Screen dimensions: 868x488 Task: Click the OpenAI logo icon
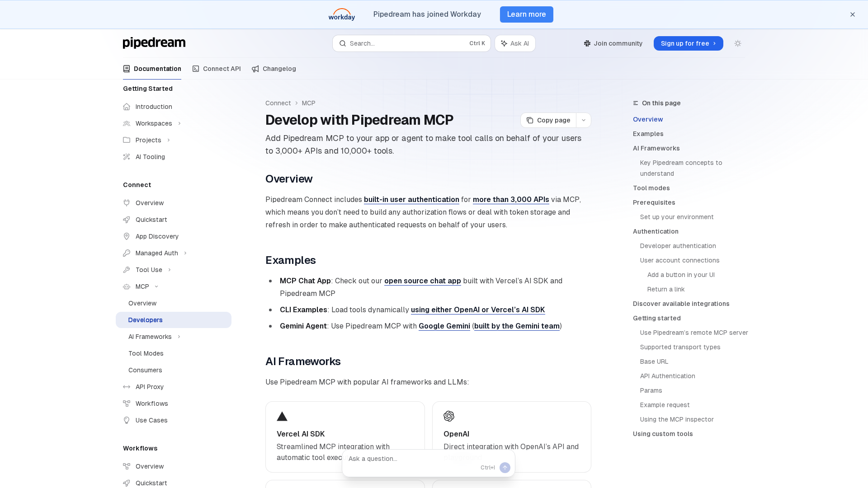click(449, 416)
